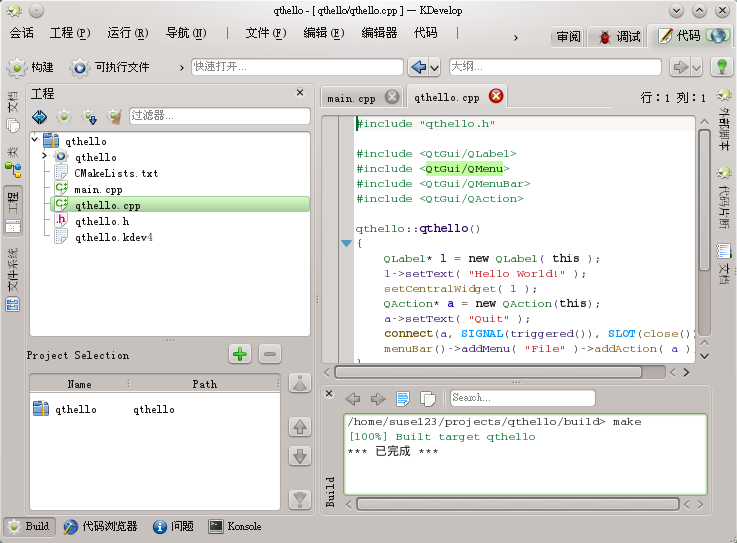Open the Build tool view button

(29, 526)
